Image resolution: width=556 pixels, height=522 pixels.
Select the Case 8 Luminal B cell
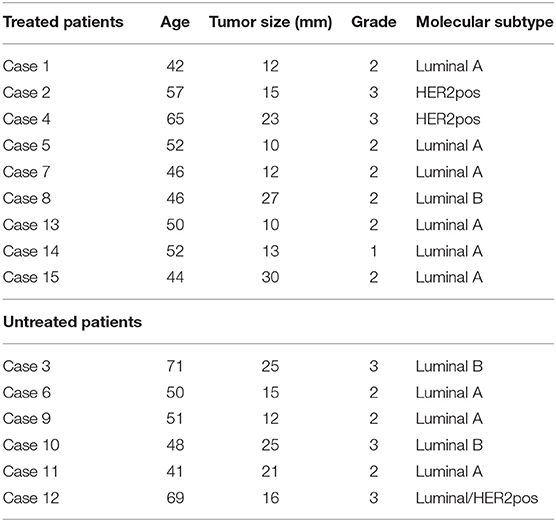click(449, 198)
